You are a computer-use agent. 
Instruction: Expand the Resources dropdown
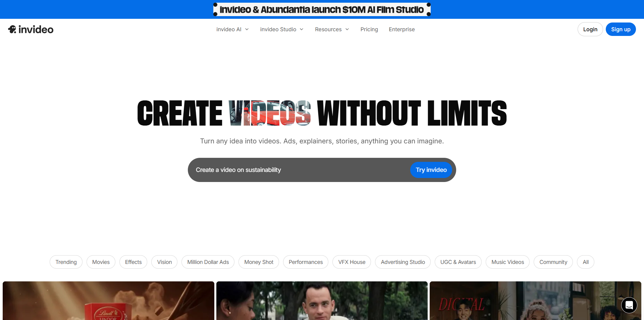pos(332,29)
